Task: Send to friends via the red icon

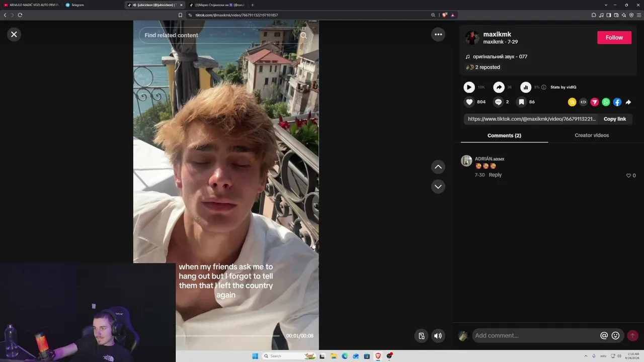Action: click(595, 102)
